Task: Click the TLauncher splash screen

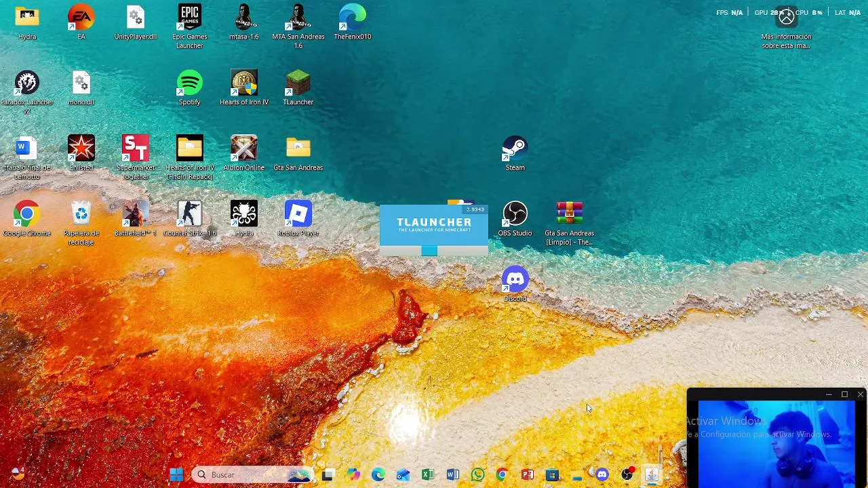Action: coord(433,230)
